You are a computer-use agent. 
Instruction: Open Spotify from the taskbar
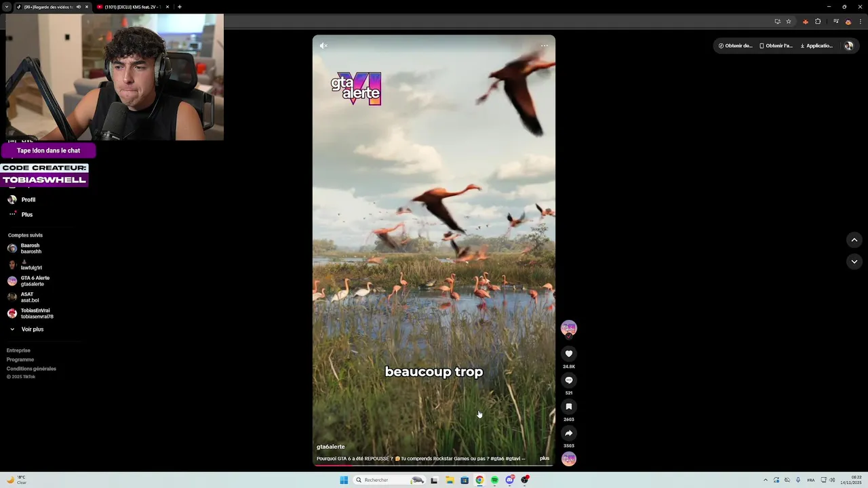click(494, 480)
